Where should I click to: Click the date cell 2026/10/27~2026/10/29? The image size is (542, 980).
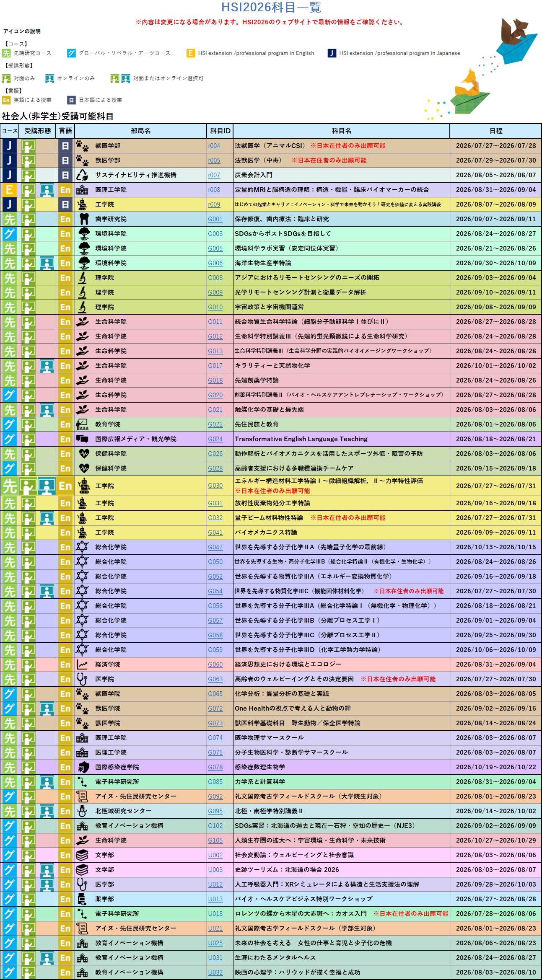[496, 840]
